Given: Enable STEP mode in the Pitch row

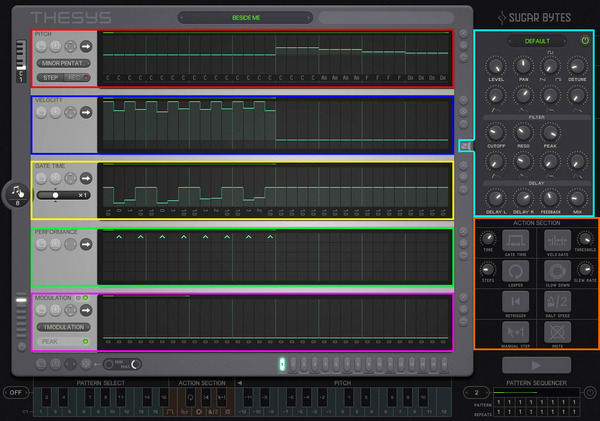Looking at the screenshot, I should (51, 78).
